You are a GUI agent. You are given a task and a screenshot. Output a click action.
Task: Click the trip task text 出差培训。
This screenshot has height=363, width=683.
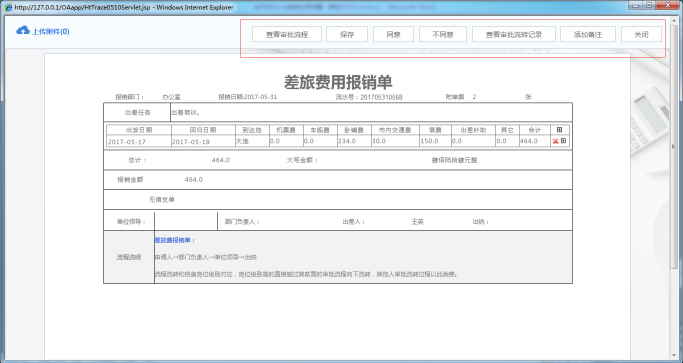pyautogui.click(x=186, y=112)
